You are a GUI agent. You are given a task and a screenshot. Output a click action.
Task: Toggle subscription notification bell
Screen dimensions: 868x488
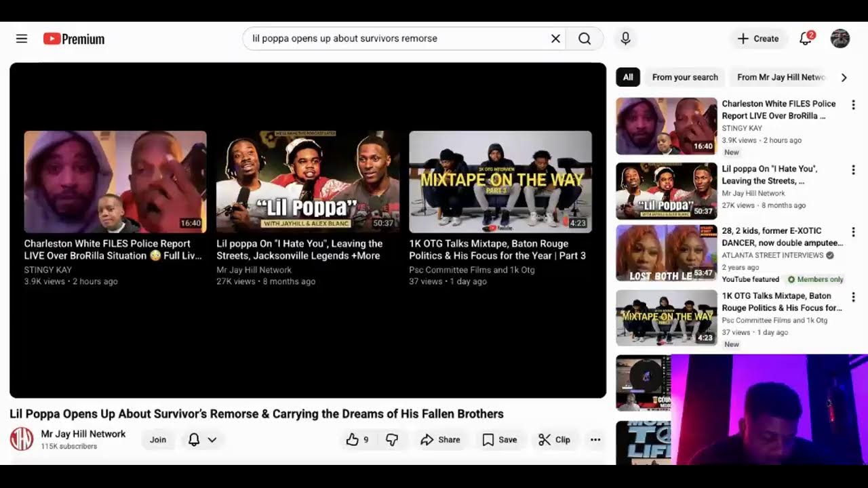tap(194, 440)
